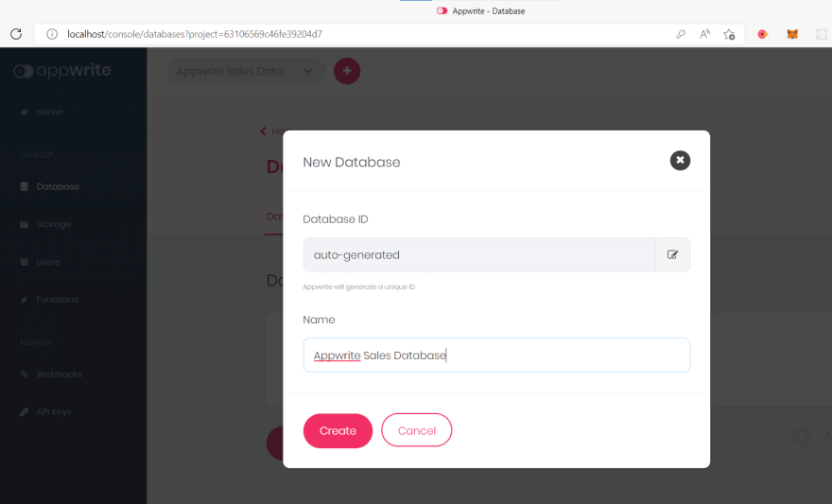832x504 pixels.
Task: Click the Functions bolt icon in sidebar
Action: 24,300
